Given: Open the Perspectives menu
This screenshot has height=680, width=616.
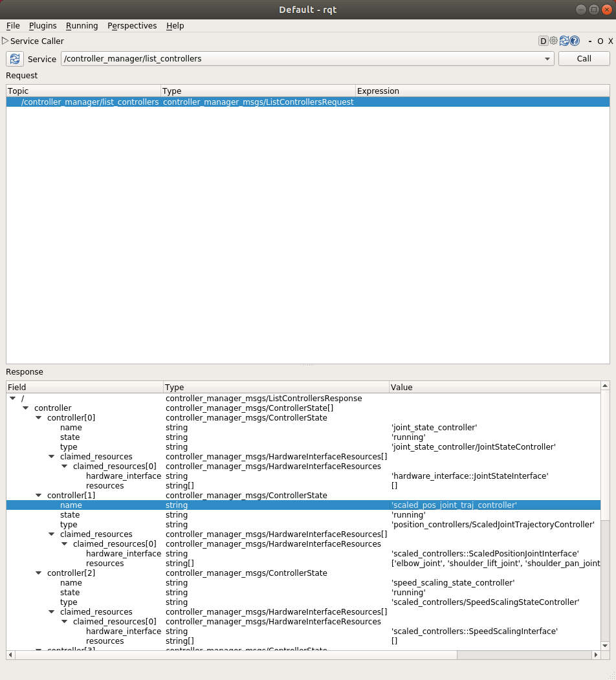Looking at the screenshot, I should [x=132, y=26].
